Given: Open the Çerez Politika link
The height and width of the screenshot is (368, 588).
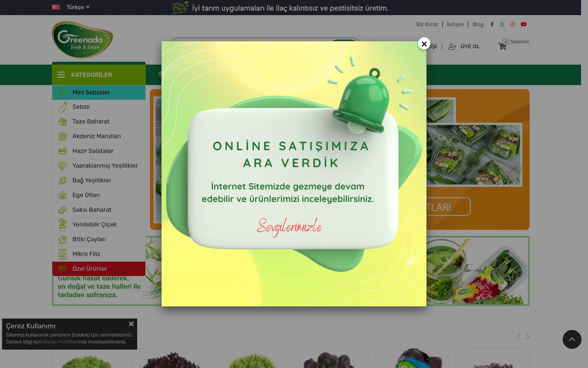Looking at the screenshot, I should (x=60, y=342).
